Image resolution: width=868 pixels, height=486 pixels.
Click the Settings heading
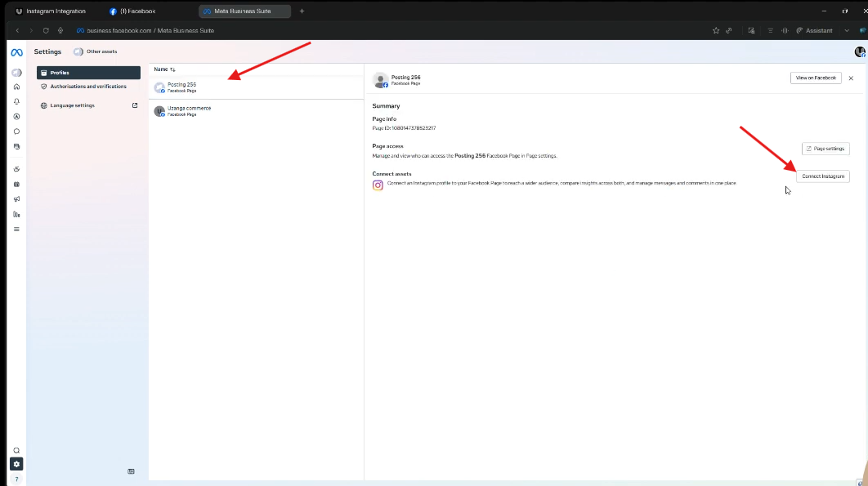click(x=47, y=51)
